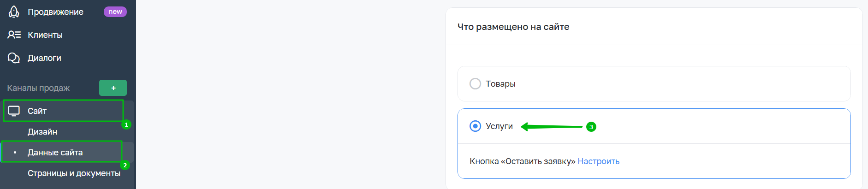Click the green arrow pointing to Услуги
Viewport: 868px width, 189px height.
coord(551,127)
